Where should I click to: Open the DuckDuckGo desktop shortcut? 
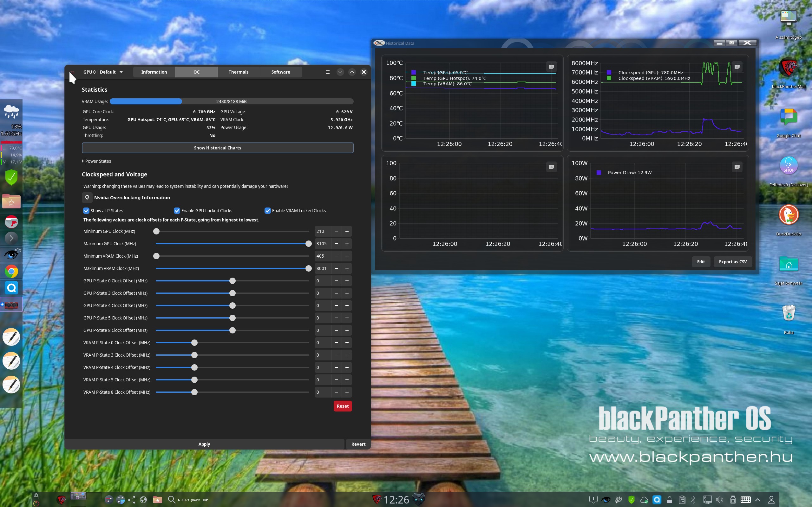click(x=788, y=215)
